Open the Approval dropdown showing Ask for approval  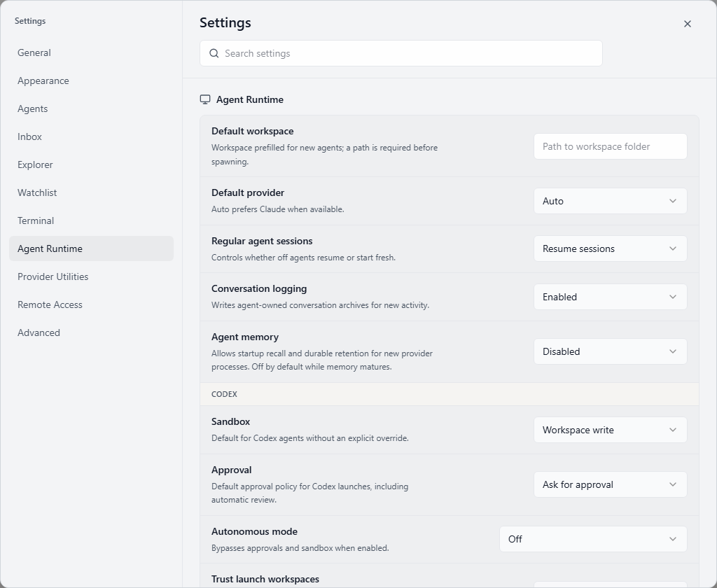tap(611, 484)
